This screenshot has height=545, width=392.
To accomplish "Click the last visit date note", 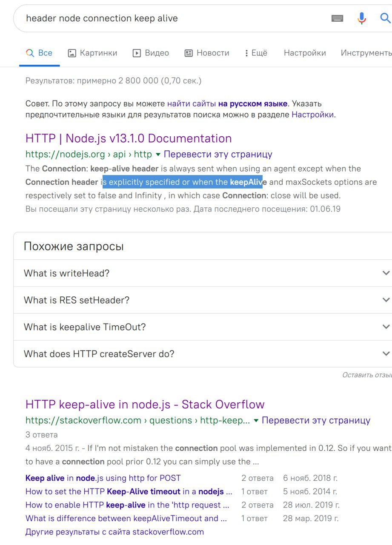I will pyautogui.click(x=183, y=209).
